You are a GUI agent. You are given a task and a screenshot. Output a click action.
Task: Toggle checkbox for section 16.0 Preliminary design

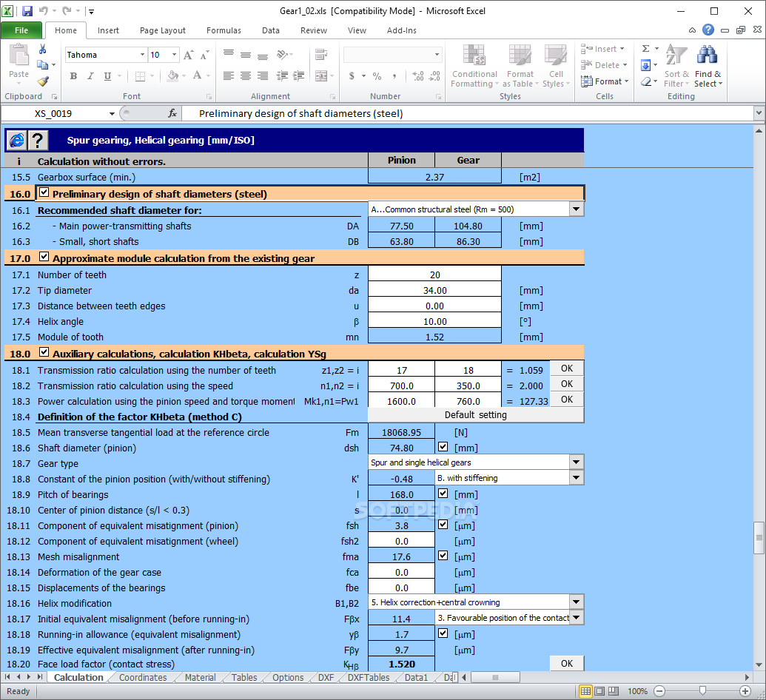click(44, 192)
